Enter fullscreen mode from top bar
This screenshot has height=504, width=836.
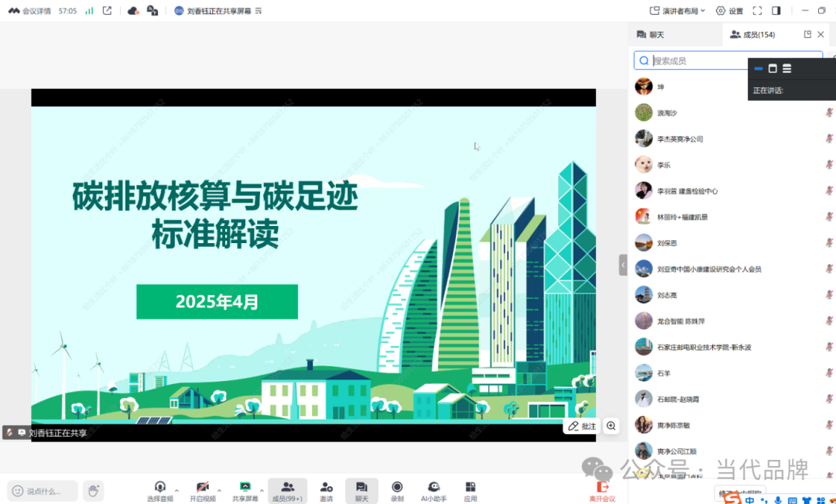757,11
